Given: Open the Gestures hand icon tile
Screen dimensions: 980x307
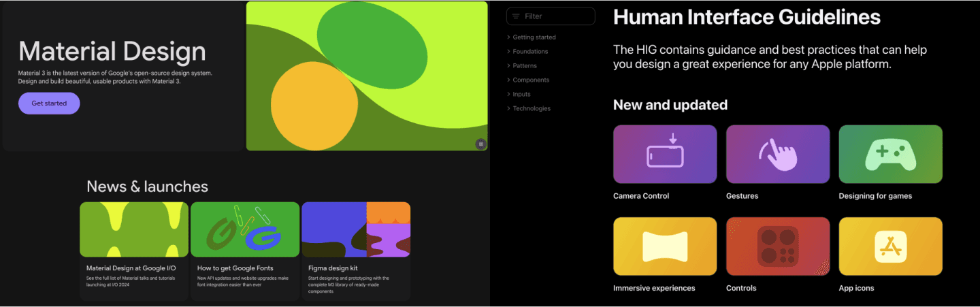Looking at the screenshot, I should (778, 154).
